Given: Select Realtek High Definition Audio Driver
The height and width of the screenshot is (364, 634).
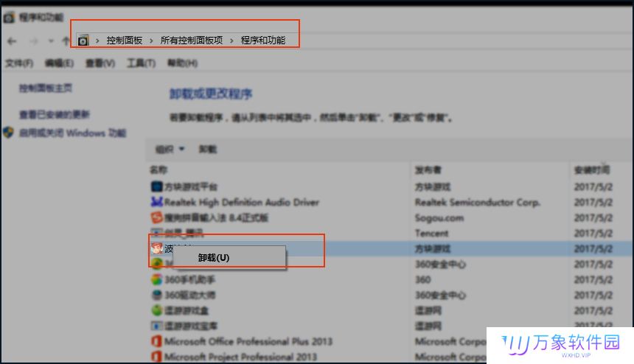Looking at the screenshot, I should 242,202.
